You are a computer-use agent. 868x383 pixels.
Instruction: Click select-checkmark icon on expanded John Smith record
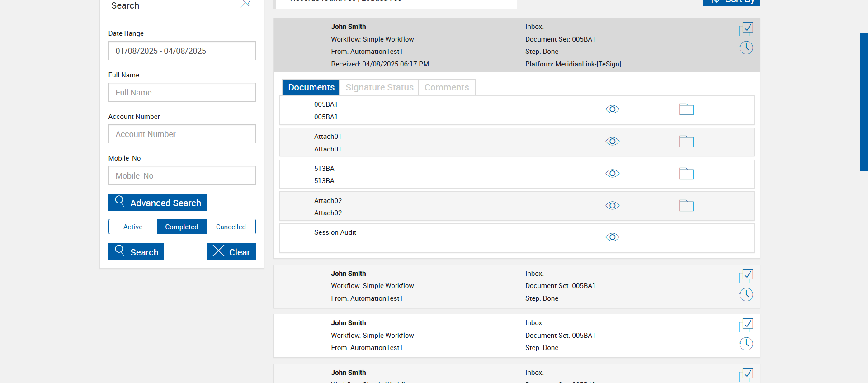746,29
